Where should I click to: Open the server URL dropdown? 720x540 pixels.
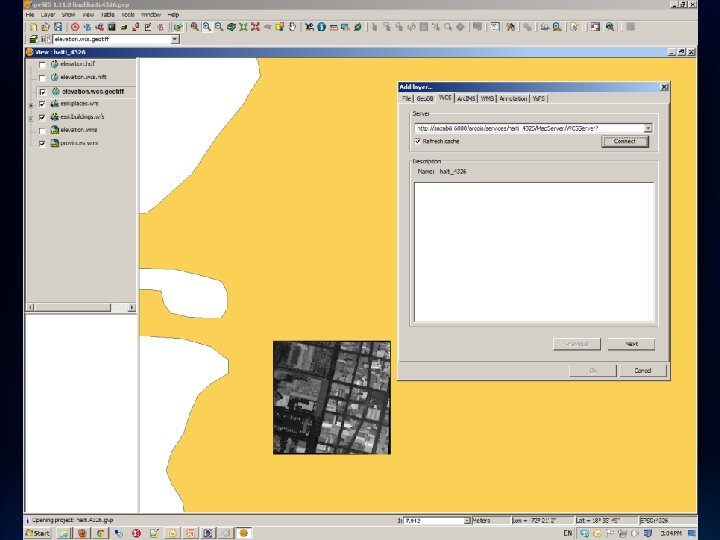(648, 128)
